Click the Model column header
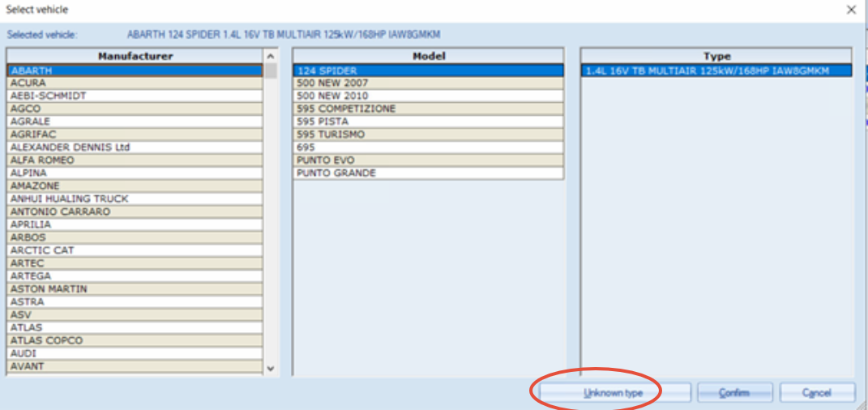Image resolution: width=868 pixels, height=410 pixels. pyautogui.click(x=429, y=56)
